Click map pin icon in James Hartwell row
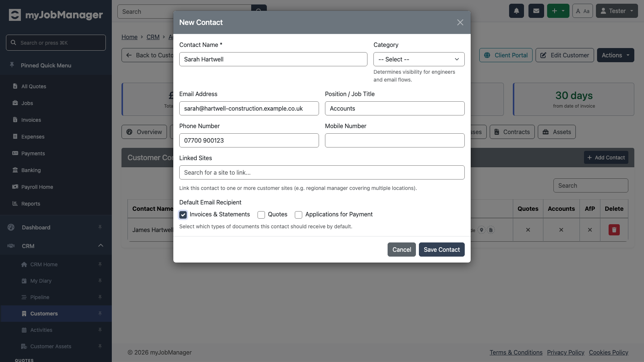This screenshot has width=644, height=362. [482, 230]
